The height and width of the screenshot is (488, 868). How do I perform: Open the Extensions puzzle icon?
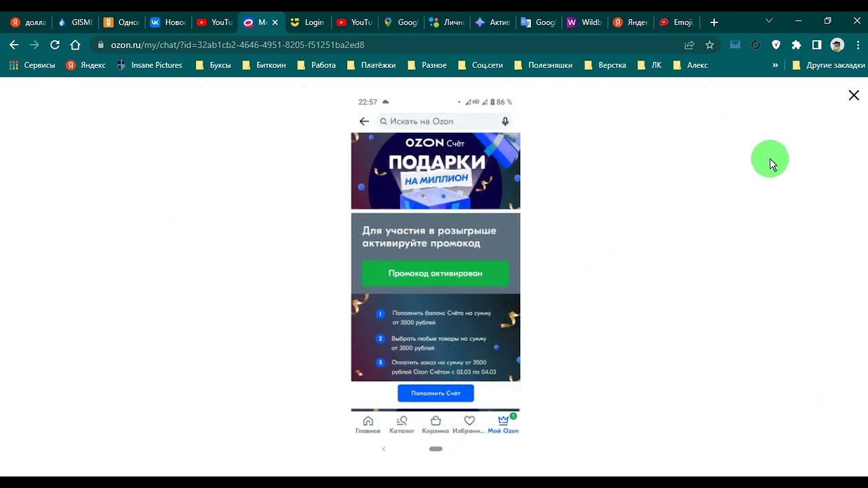click(796, 45)
